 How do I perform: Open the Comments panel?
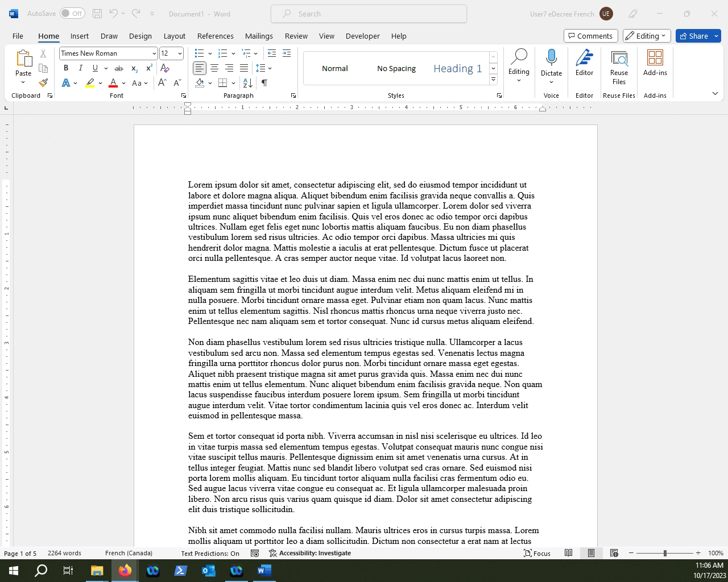click(590, 35)
